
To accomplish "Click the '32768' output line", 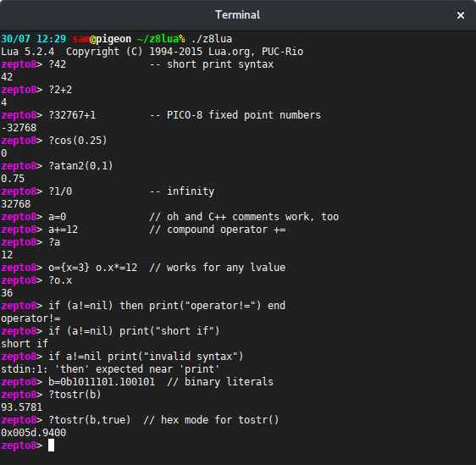I will pos(16,204).
